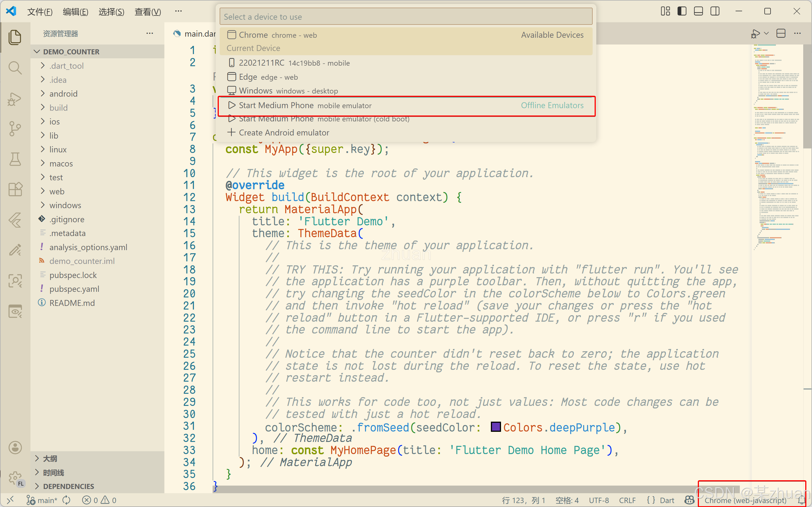Select Start Medium Phone mobile emulator
The image size is (812, 507).
[x=305, y=106]
